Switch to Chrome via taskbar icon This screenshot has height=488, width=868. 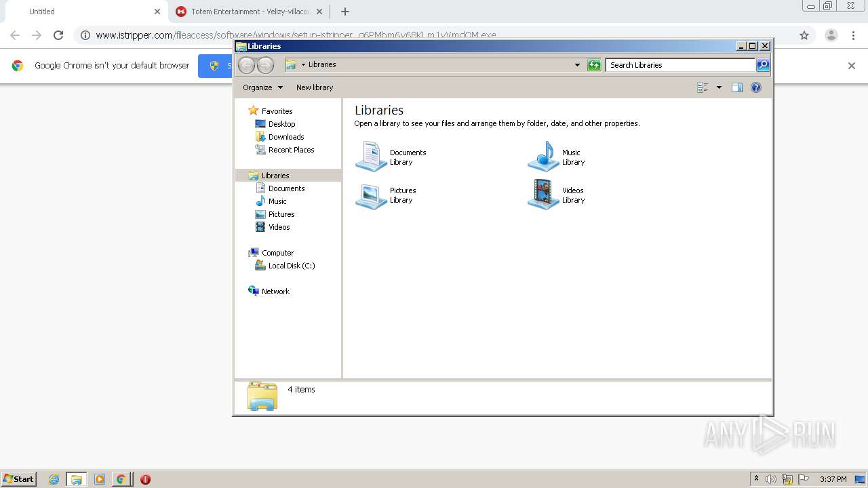[121, 479]
